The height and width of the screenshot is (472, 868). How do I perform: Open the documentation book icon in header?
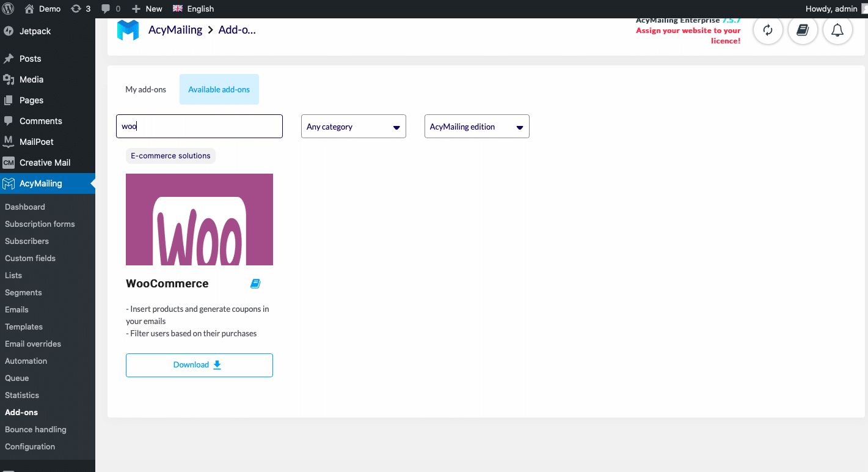point(803,30)
